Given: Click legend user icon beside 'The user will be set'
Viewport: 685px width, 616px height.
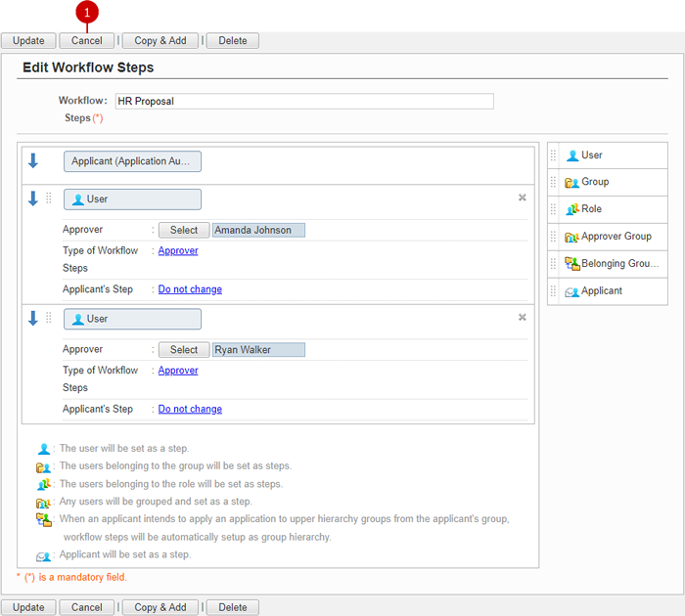Looking at the screenshot, I should tap(44, 449).
